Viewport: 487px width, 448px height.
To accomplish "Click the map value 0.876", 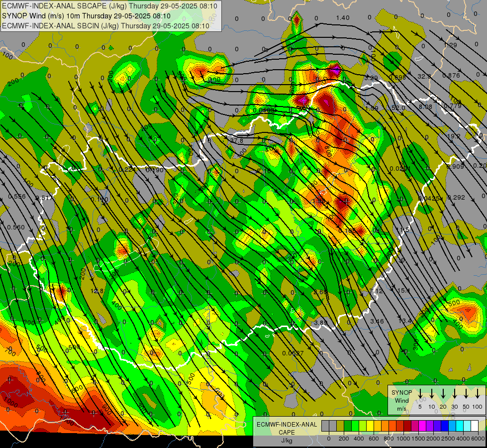I will 451,75.
